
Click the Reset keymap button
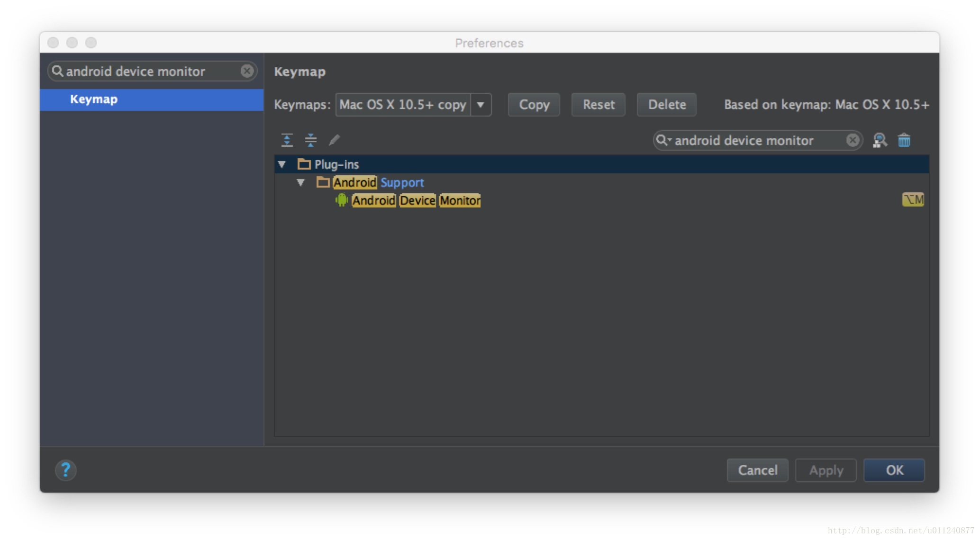pyautogui.click(x=599, y=104)
